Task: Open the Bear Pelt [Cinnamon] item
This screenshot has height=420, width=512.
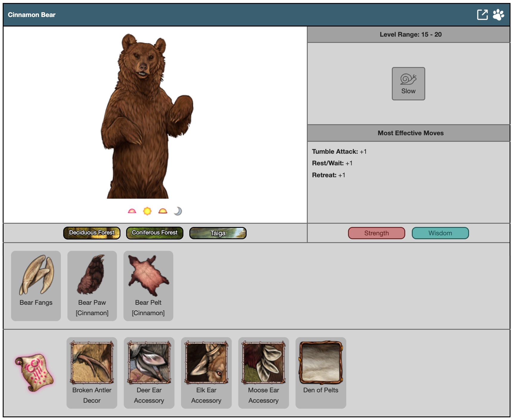Action: click(x=148, y=285)
